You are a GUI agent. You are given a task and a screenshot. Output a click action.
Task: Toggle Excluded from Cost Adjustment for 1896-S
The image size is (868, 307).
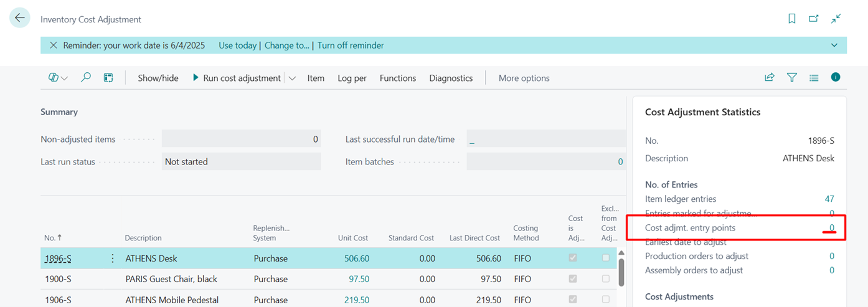(x=606, y=258)
